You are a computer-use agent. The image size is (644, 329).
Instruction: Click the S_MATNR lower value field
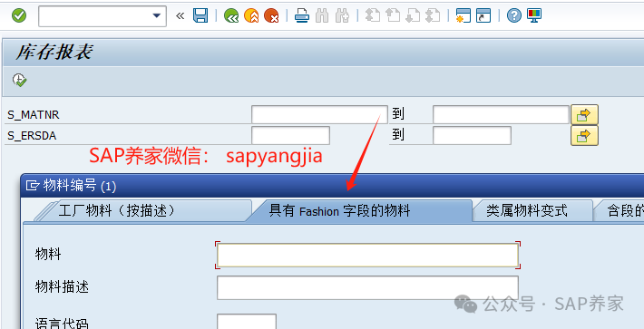click(x=319, y=114)
